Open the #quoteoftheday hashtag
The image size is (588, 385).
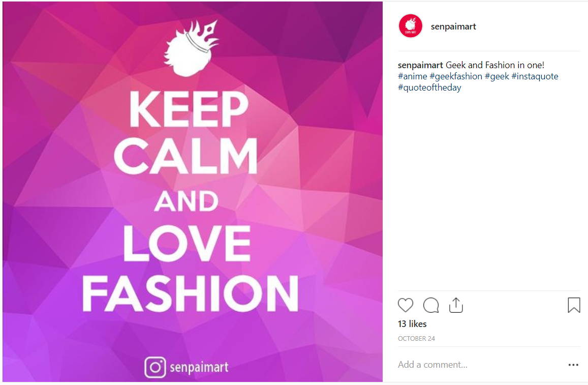click(x=429, y=87)
